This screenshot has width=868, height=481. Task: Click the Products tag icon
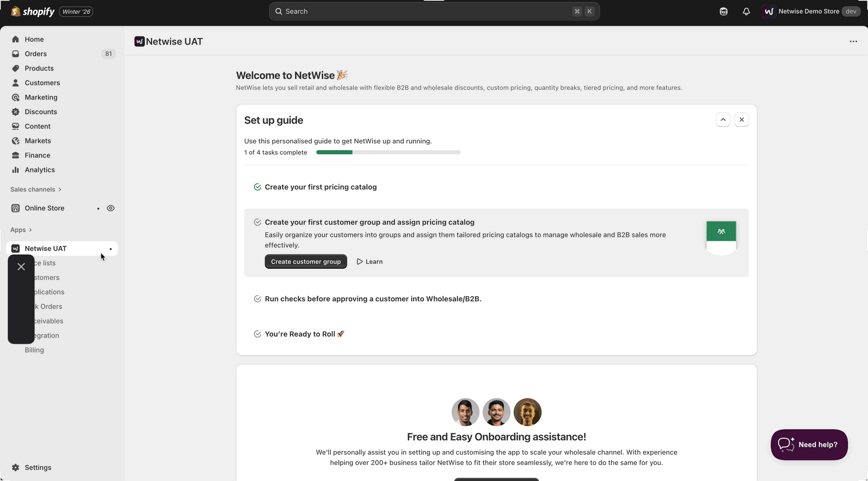click(16, 68)
